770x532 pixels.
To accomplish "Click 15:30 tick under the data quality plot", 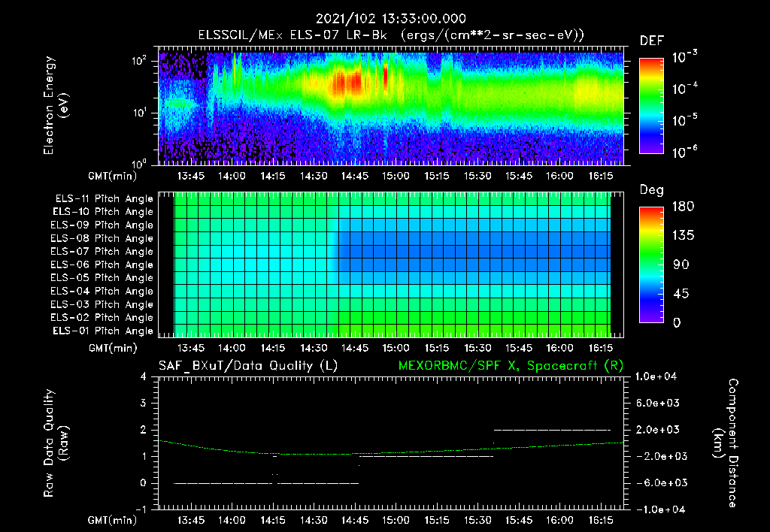I will click(477, 520).
